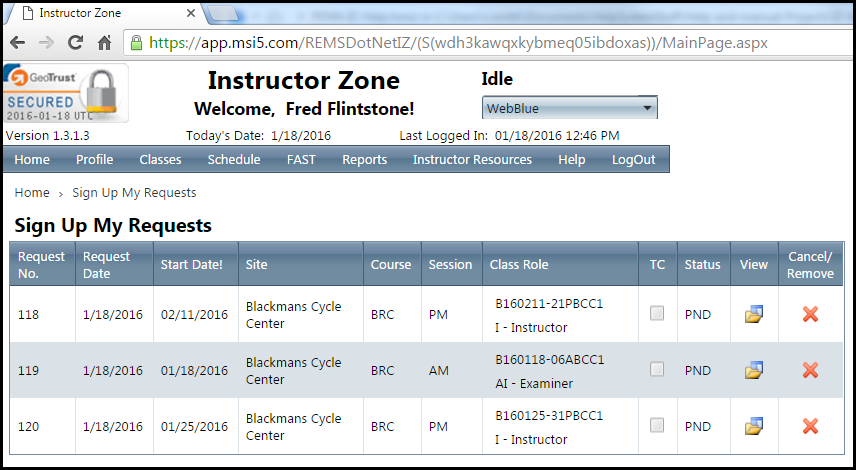This screenshot has width=856, height=470.
Task: Cancel request 118 with red X
Action: point(810,315)
